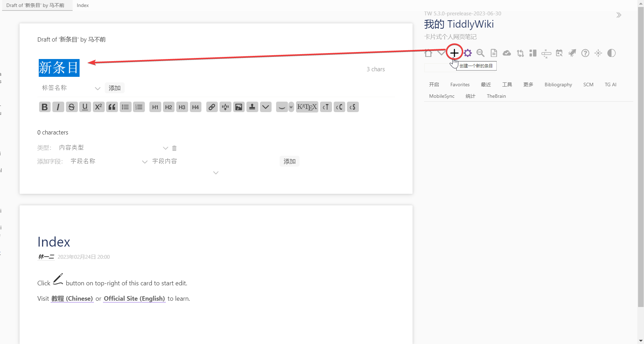The width and height of the screenshot is (644, 344).
Task: Insert numbered list
Action: tap(139, 107)
